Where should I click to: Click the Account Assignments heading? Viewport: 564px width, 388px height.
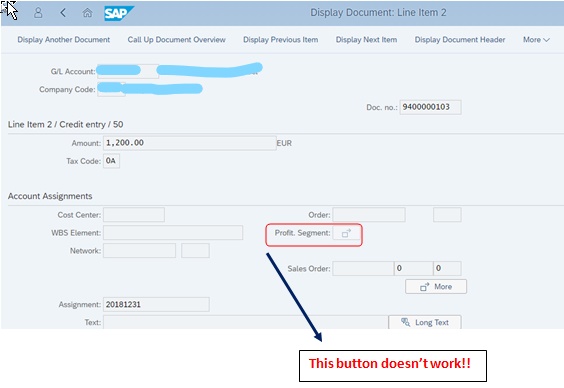point(50,196)
